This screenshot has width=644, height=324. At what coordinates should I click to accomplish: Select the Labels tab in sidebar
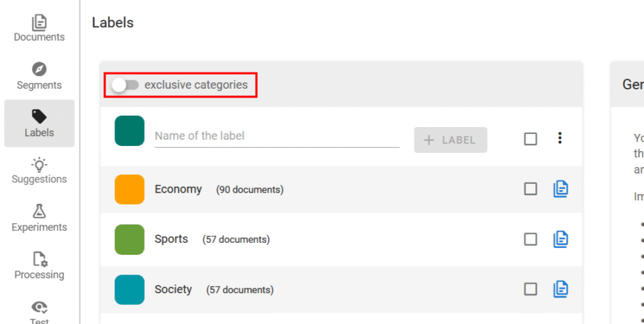coord(39,123)
